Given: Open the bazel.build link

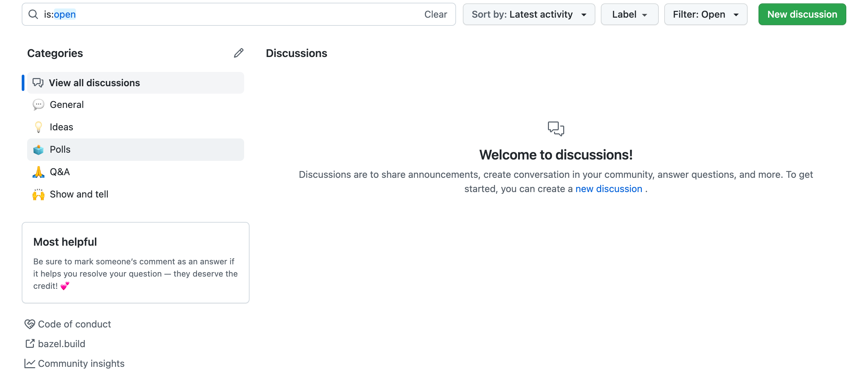Looking at the screenshot, I should tap(55, 344).
